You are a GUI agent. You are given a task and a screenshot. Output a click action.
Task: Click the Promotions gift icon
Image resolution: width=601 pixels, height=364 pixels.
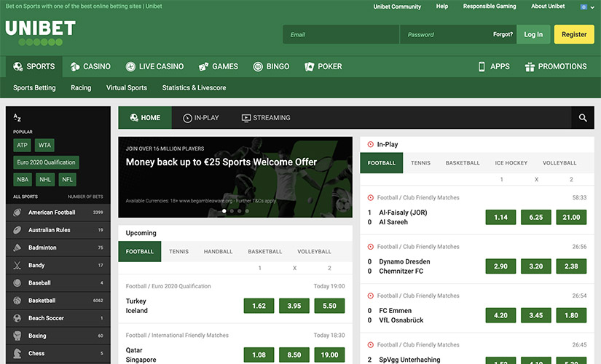click(x=530, y=67)
